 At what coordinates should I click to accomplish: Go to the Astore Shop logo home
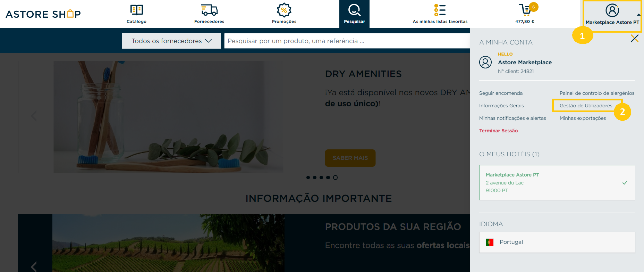(43, 14)
